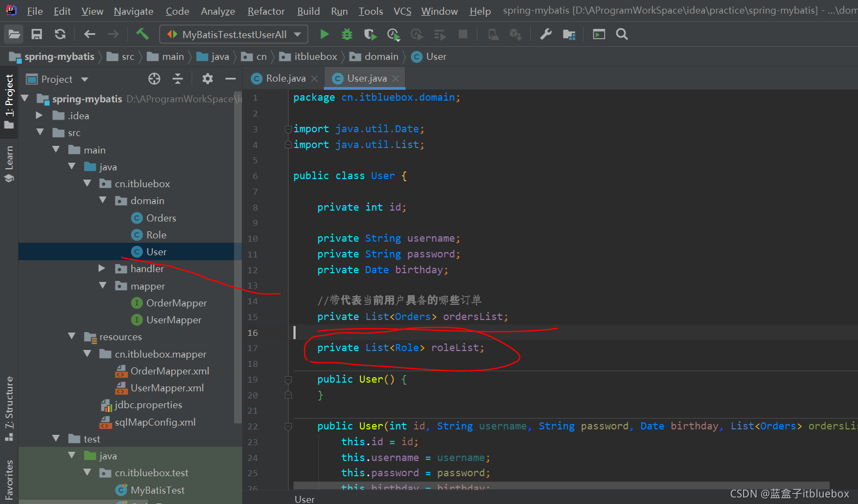This screenshot has width=858, height=504.
Task: Navigate back with the left arrow
Action: pyautogui.click(x=90, y=34)
